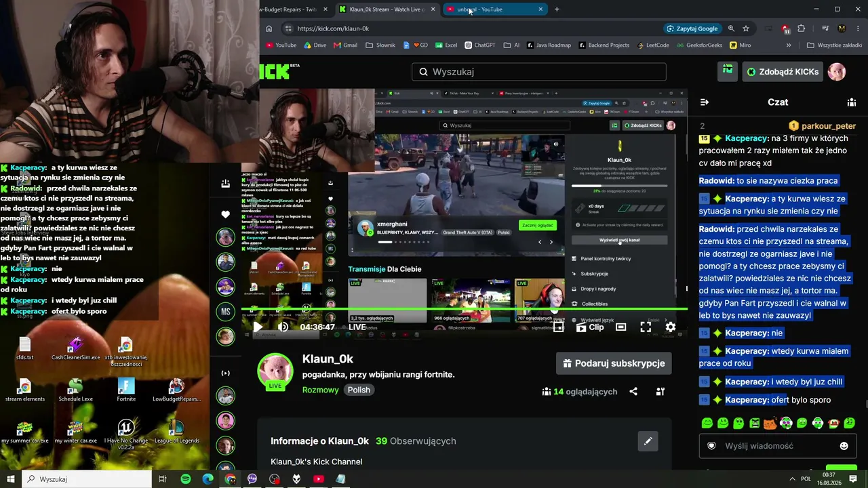Open the YouTube bookmark
Image resolution: width=868 pixels, height=488 pixels.
point(281,45)
